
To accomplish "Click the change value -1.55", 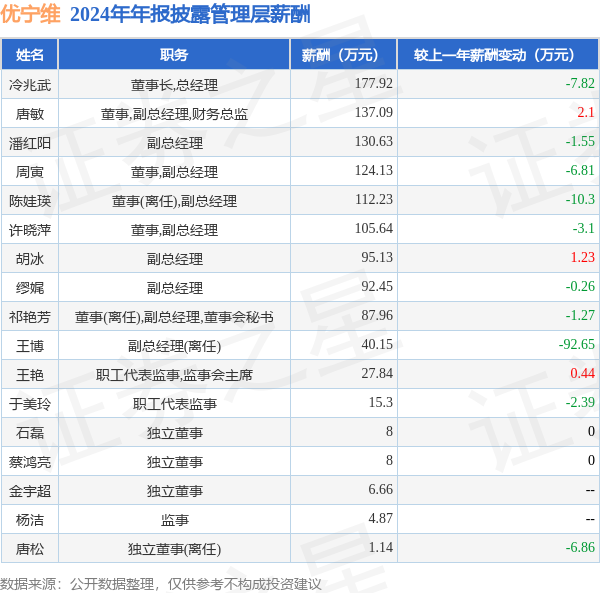I will coord(580,141).
